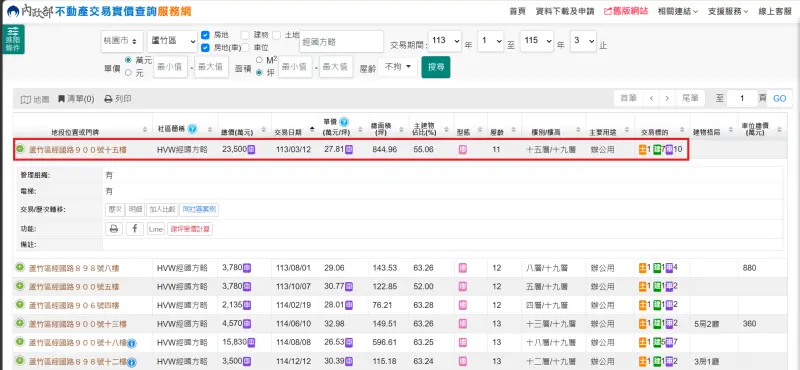Open the end month 3 dropdown
The image size is (800, 370).
(x=583, y=41)
